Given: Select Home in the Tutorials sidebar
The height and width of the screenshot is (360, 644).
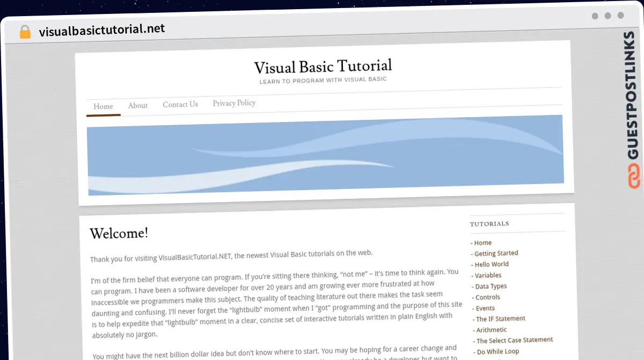Looking at the screenshot, I should point(482,243).
